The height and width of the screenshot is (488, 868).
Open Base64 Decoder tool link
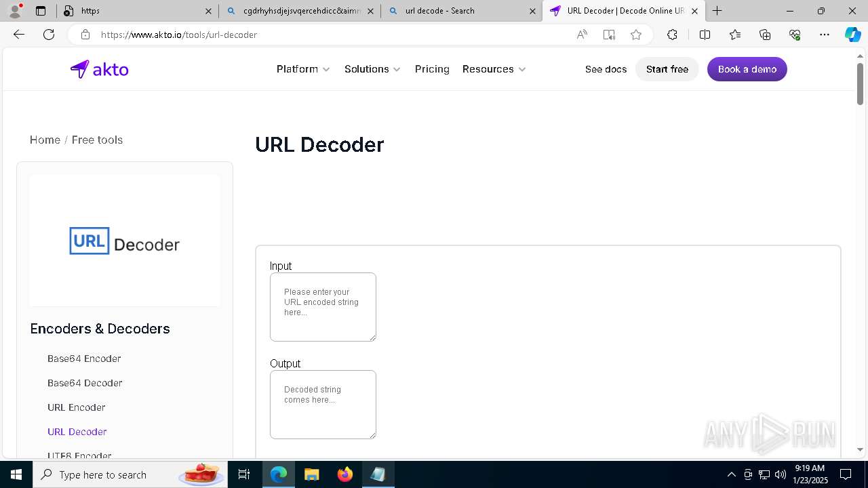coord(85,383)
